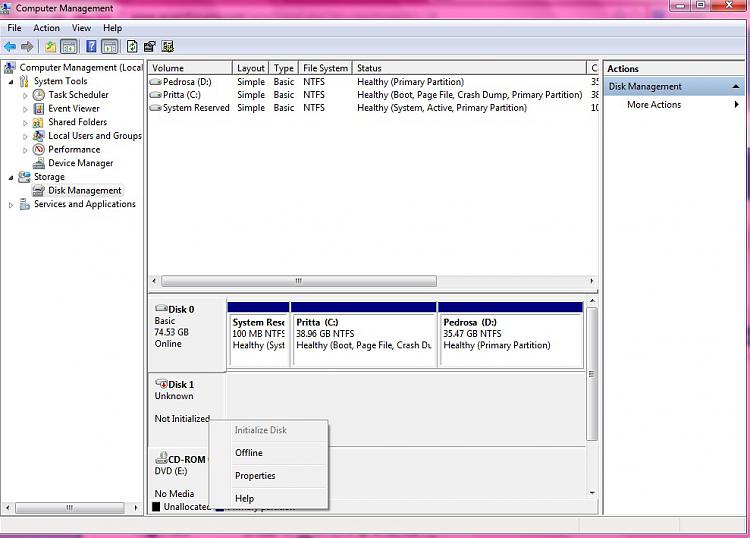This screenshot has width=750, height=538.
Task: Click the Refresh toolbar icon
Action: click(132, 47)
